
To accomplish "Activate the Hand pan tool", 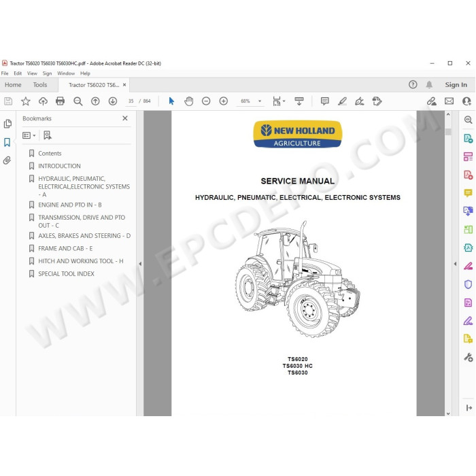I will pyautogui.click(x=189, y=101).
